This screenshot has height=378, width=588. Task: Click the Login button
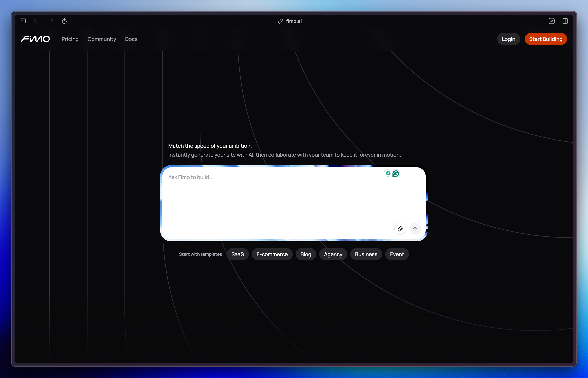[x=508, y=39]
